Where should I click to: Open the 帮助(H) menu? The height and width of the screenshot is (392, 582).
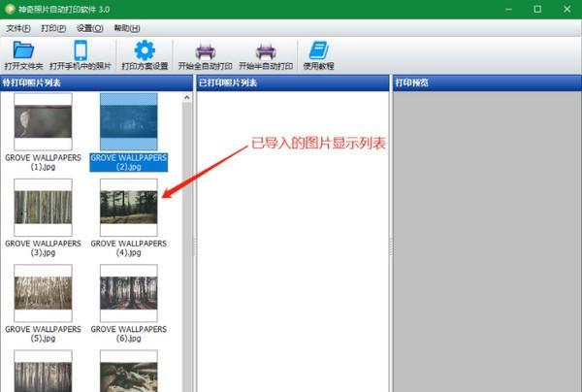coord(126,28)
